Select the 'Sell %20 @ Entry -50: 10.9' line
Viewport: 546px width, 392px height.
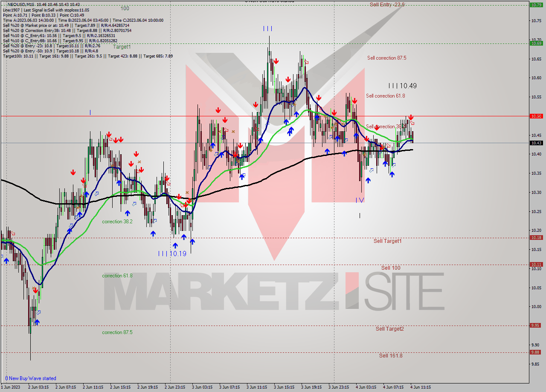pos(50,51)
